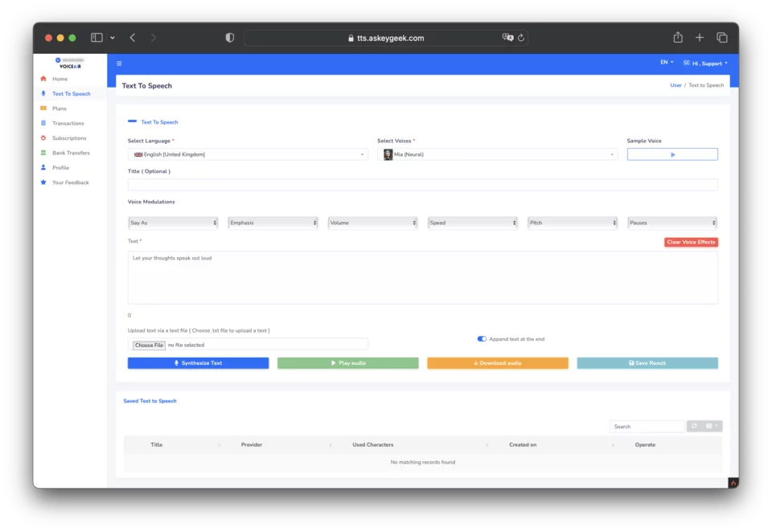Click the Choose File upload button
The image size is (772, 532).
pos(149,346)
